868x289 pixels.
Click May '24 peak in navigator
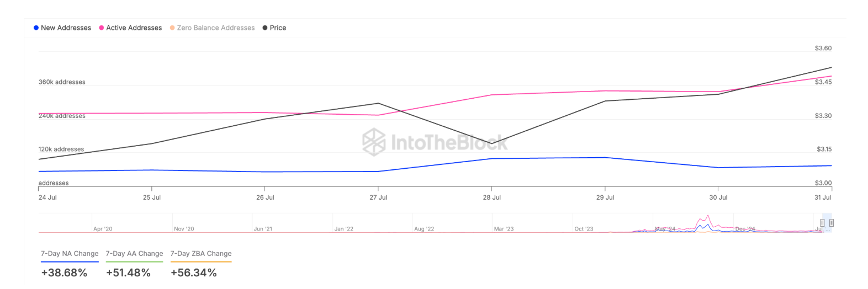click(708, 217)
